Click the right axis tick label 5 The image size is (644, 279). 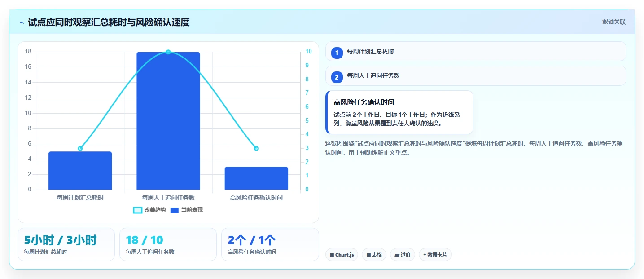point(307,120)
